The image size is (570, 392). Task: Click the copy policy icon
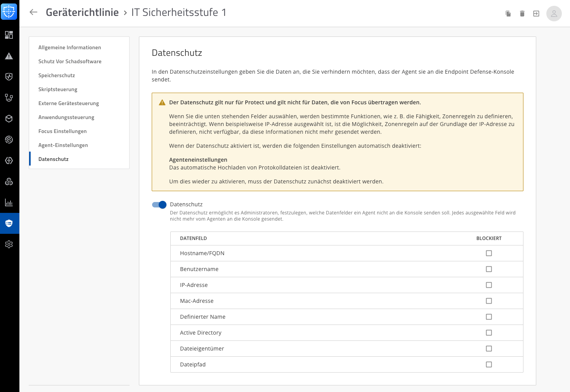click(508, 14)
